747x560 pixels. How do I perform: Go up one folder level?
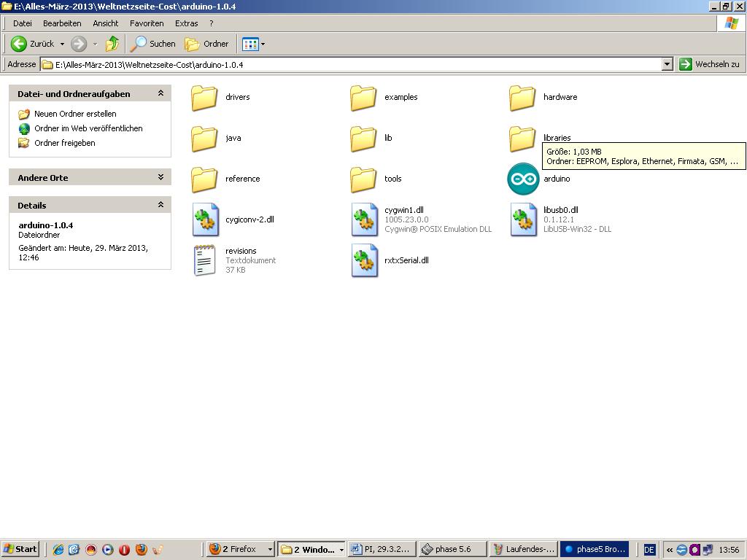point(112,44)
